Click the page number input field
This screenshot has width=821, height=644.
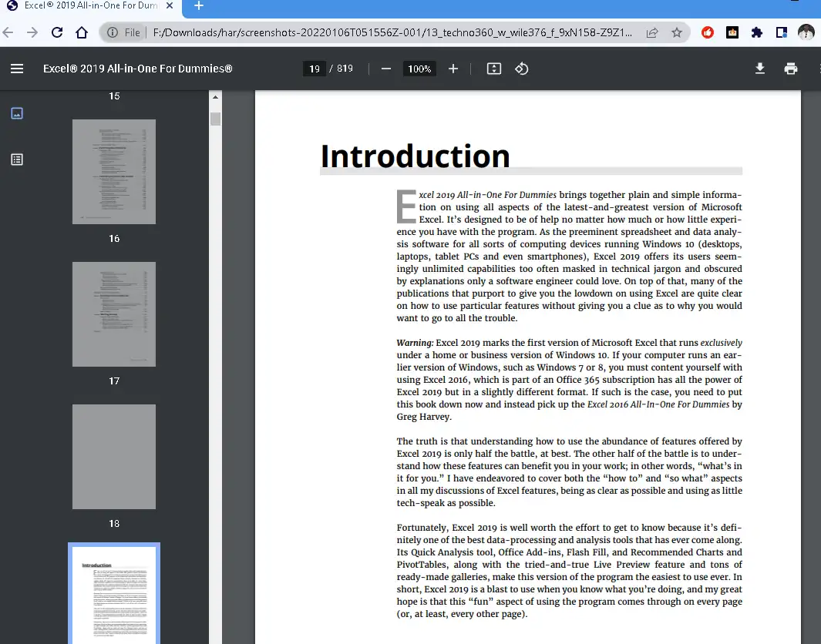pos(314,69)
